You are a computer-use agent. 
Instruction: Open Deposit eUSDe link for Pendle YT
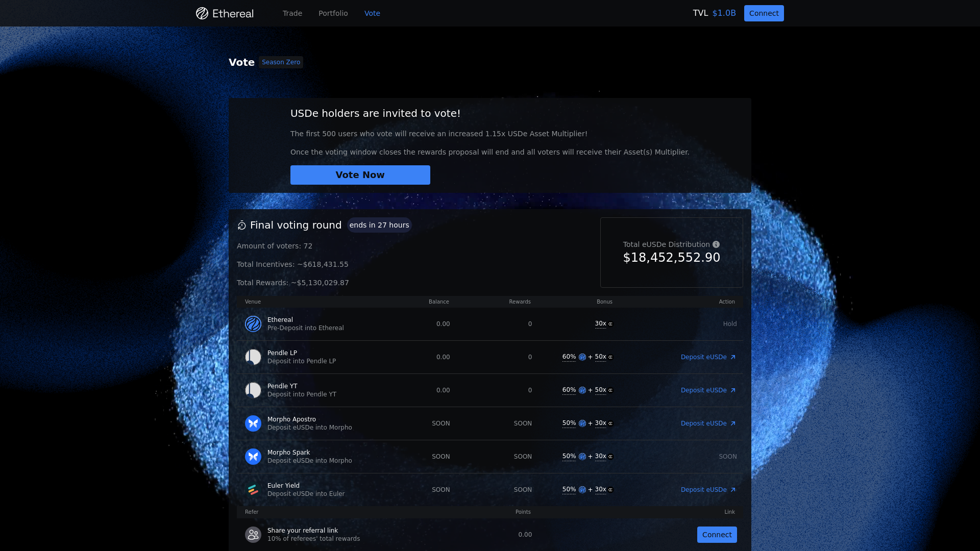coord(708,390)
